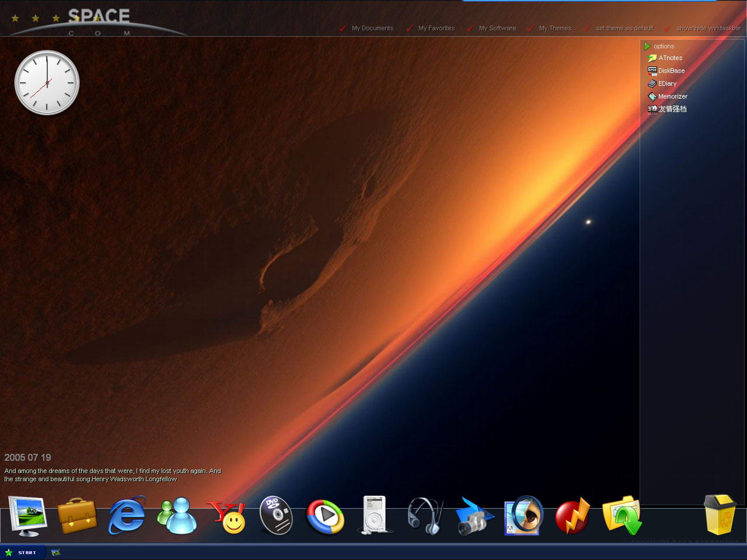747x560 pixels.
Task: Click the iPod music player icon
Action: (x=374, y=514)
